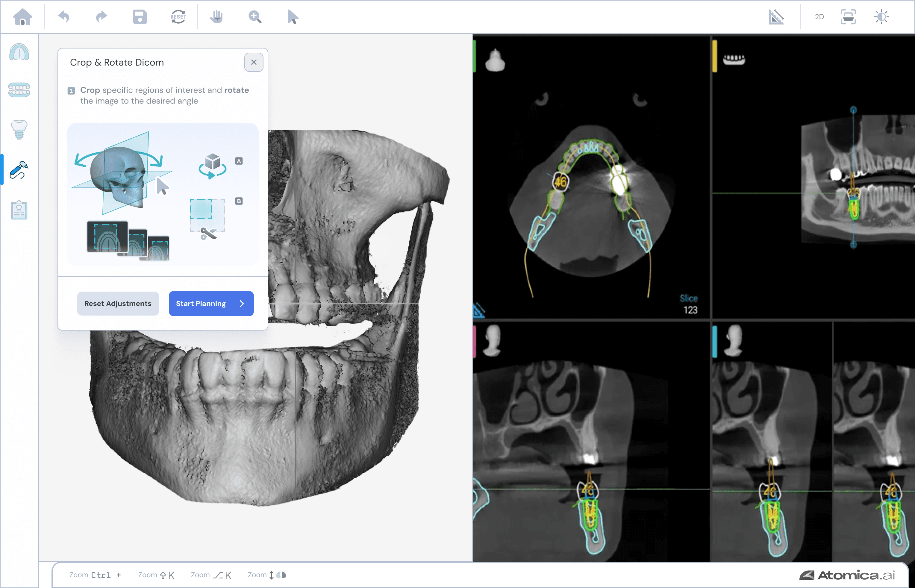Select the Zoom magnifier tool
Image resolution: width=915 pixels, height=588 pixels.
click(x=254, y=17)
